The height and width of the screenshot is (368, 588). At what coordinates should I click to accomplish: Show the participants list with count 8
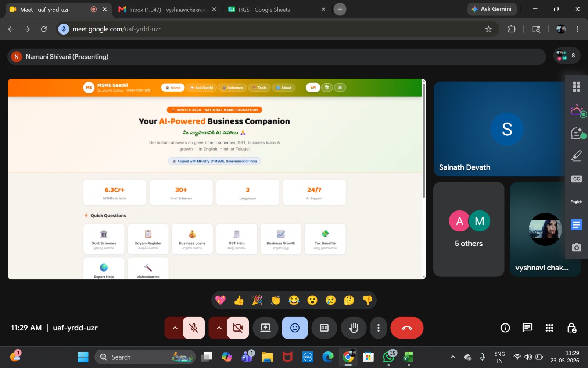click(567, 56)
